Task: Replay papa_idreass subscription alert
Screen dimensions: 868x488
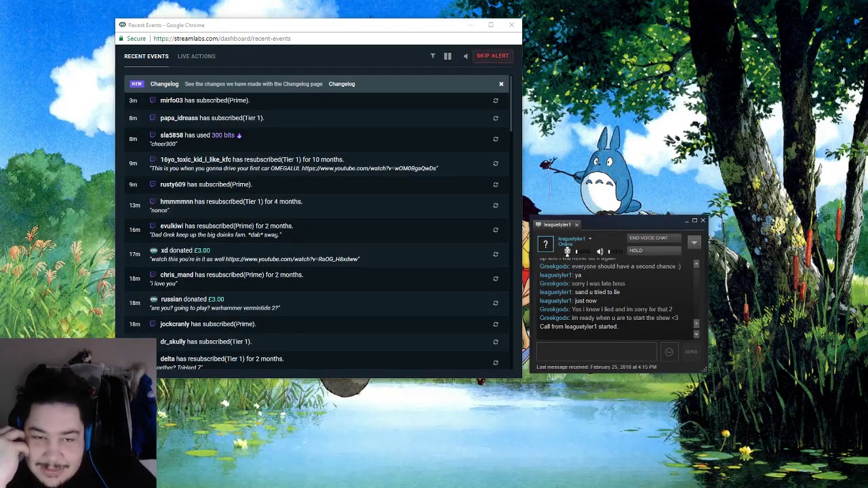Action: [496, 118]
